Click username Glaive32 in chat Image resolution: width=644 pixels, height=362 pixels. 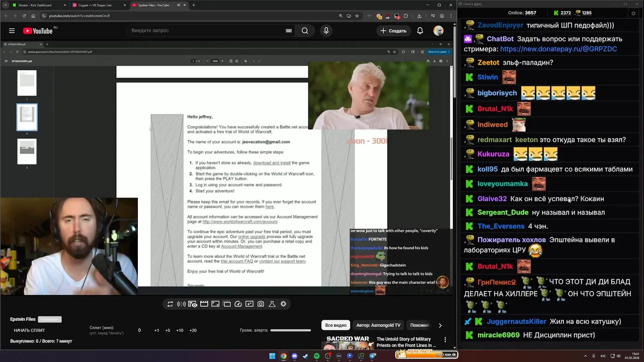(x=492, y=199)
